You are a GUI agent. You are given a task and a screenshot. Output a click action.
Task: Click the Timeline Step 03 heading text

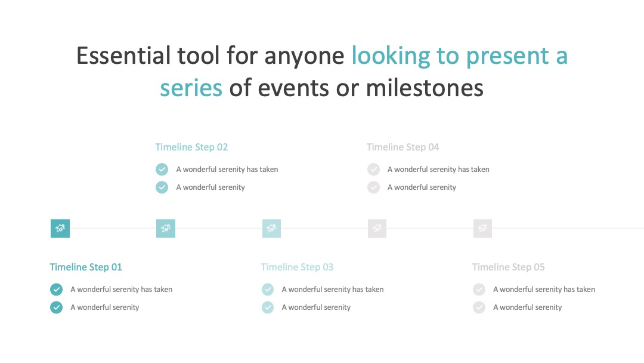[297, 267]
